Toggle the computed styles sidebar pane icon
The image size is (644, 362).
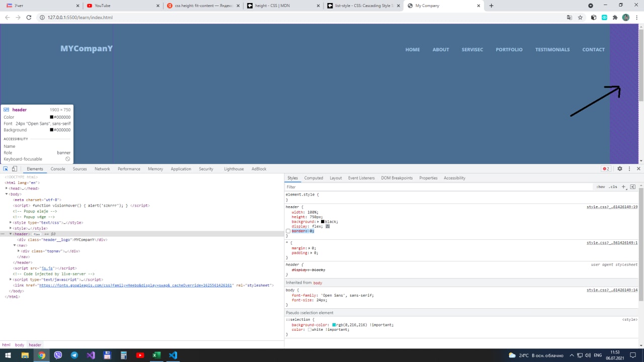point(633,187)
